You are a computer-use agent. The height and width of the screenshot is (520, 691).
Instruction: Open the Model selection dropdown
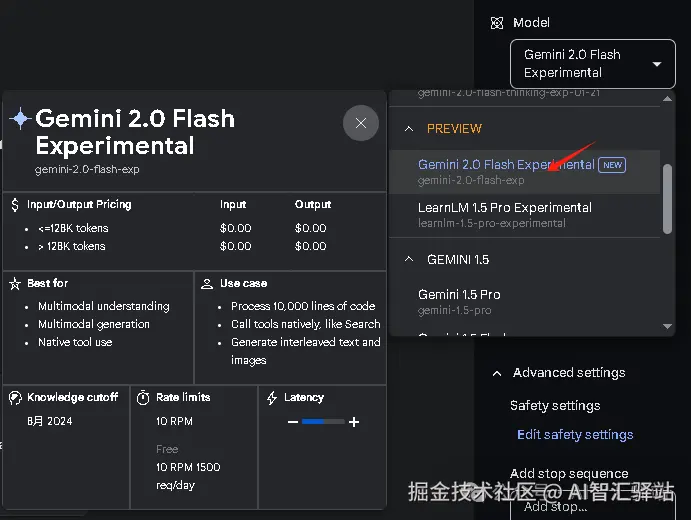593,64
